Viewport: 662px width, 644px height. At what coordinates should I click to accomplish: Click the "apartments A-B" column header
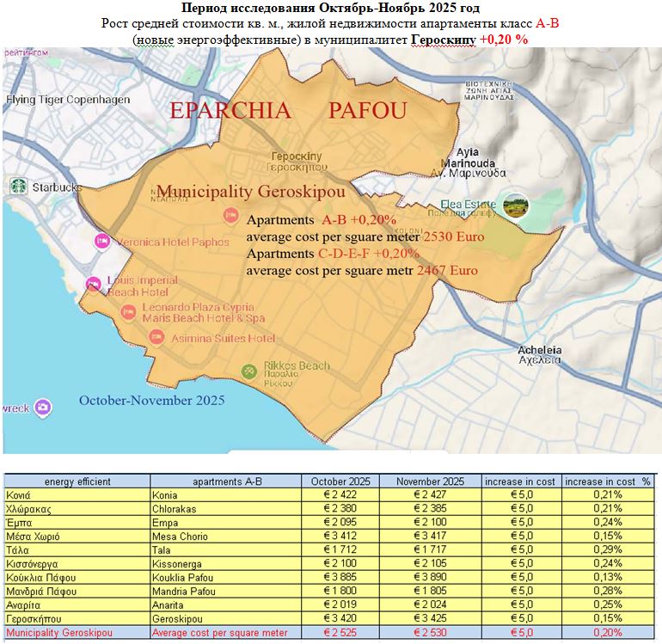pos(224,481)
